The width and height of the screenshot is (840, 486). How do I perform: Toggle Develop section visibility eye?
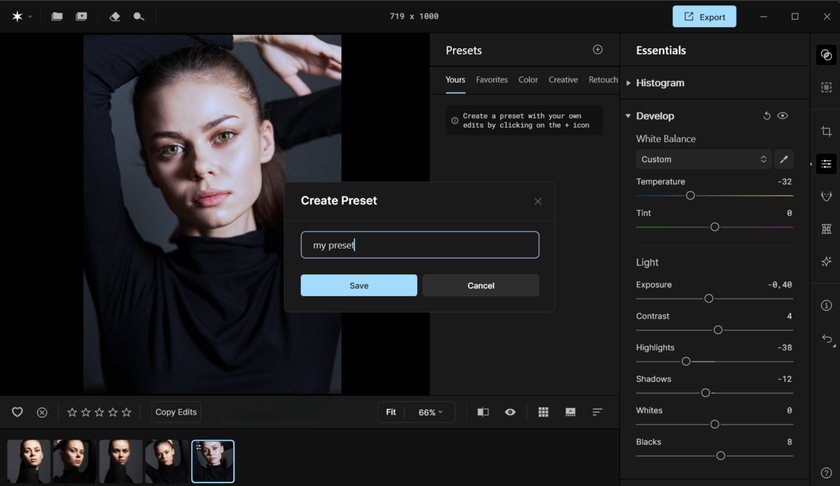coord(783,116)
